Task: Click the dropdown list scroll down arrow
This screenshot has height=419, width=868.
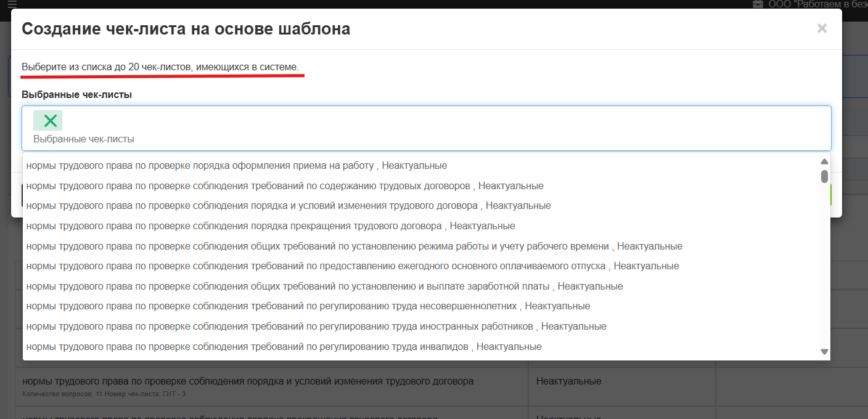Action: (x=824, y=352)
